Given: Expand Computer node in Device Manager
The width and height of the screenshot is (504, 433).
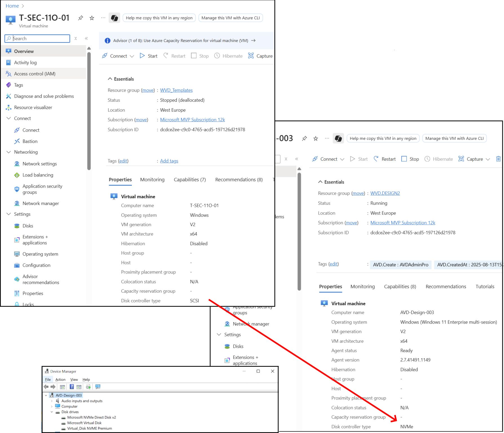Looking at the screenshot, I should [52, 407].
